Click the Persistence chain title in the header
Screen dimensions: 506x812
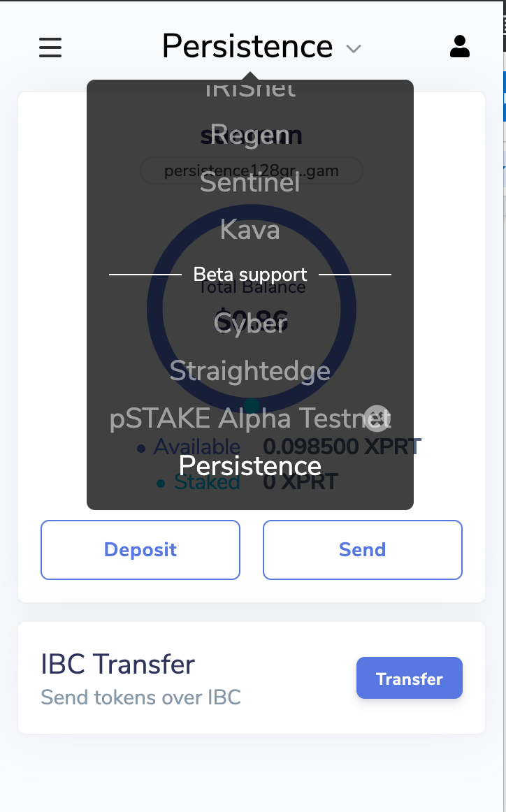click(247, 46)
